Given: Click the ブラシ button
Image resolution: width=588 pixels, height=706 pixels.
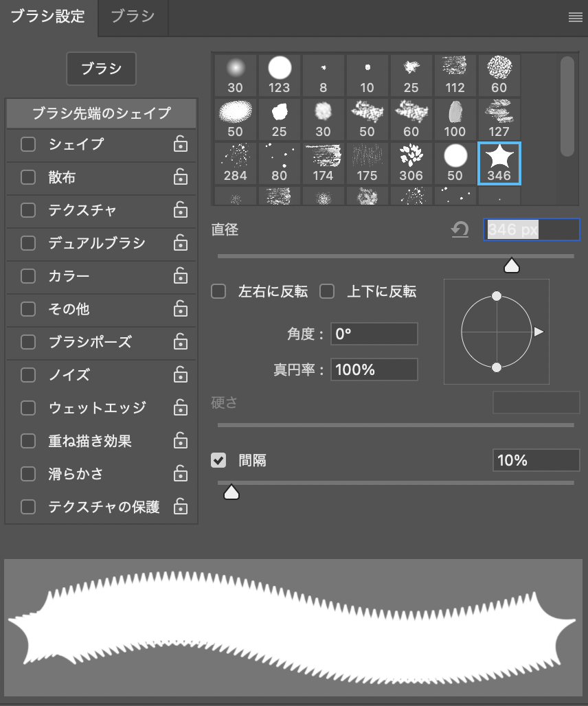Looking at the screenshot, I should click(x=101, y=69).
